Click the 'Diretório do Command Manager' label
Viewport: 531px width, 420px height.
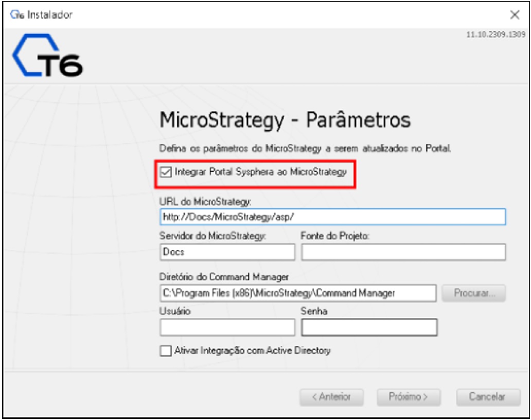click(x=224, y=277)
